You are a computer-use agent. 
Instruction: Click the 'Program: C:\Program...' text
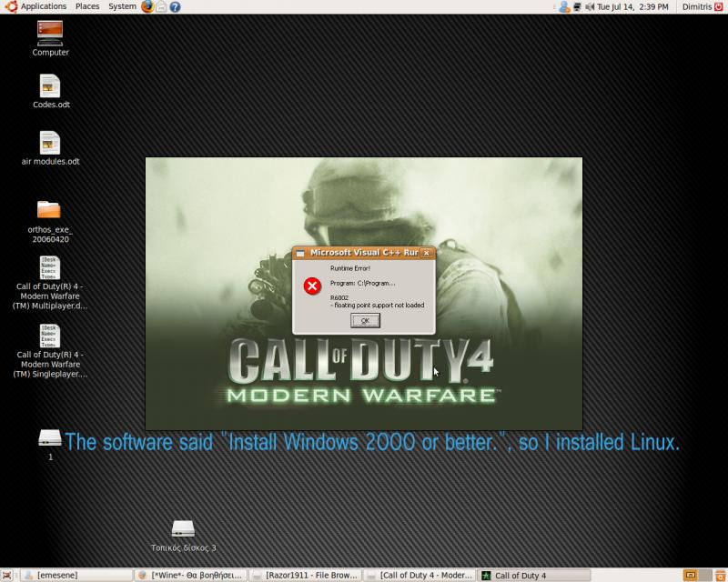pos(362,283)
